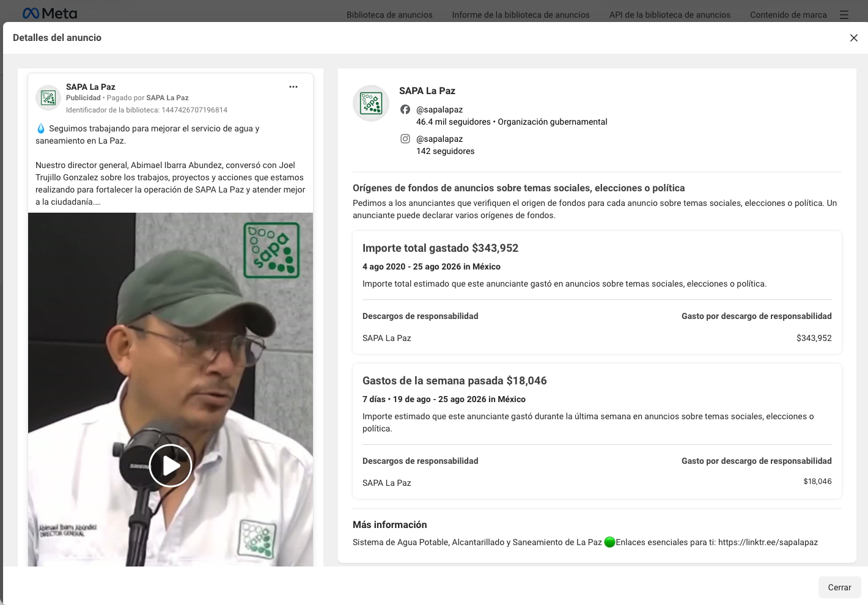Click the large SAPA La Paz profile logo

coord(371,103)
